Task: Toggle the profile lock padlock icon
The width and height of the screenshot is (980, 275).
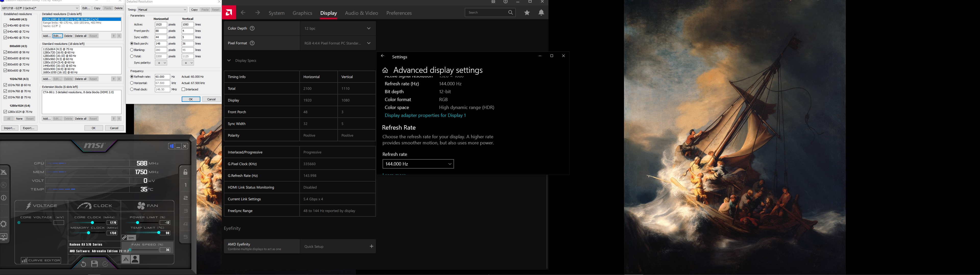Action: (185, 172)
